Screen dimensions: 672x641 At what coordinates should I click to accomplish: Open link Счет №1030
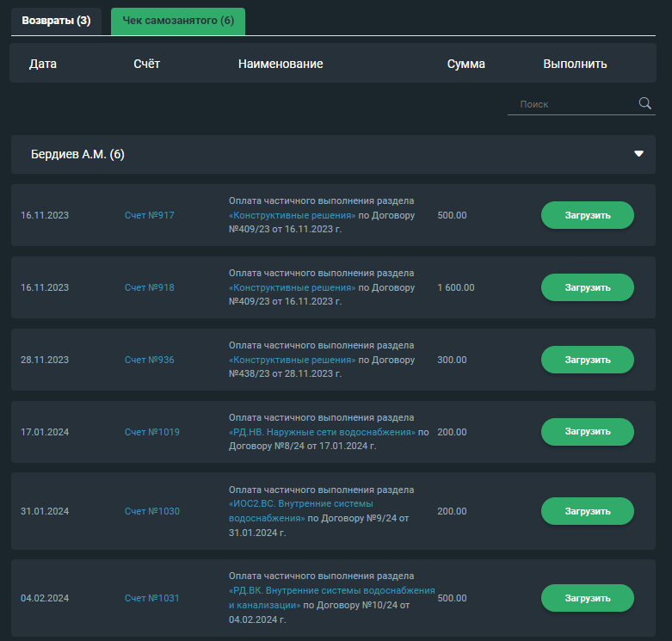coord(151,511)
